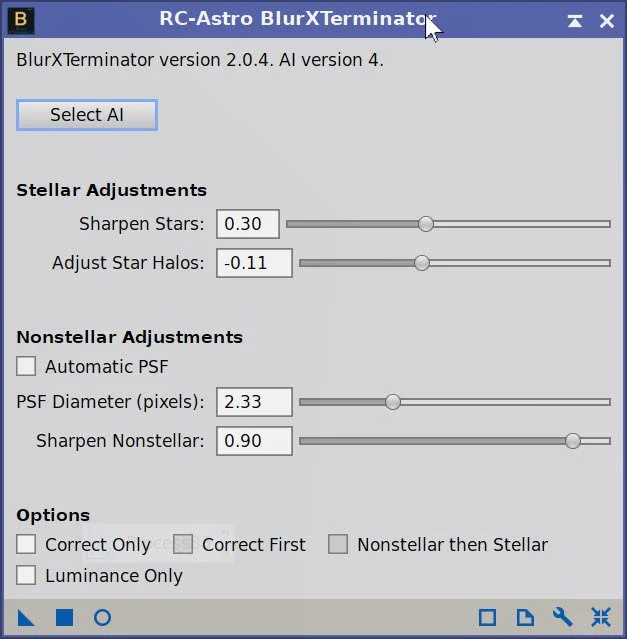Close the BlurXTerminator window

607,21
